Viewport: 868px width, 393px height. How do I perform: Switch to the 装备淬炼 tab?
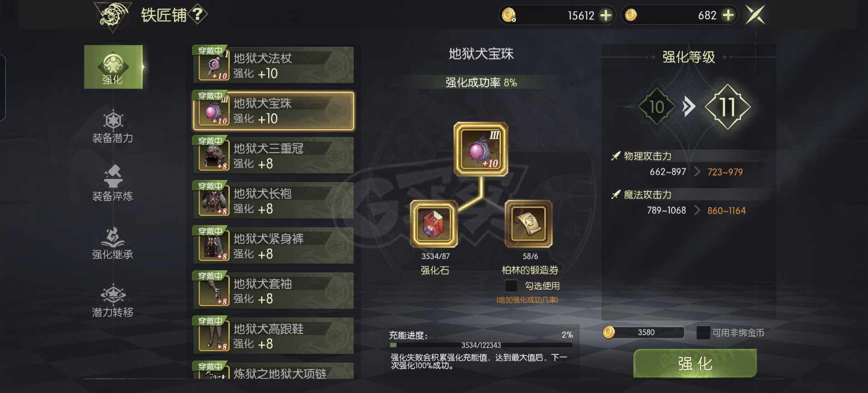click(113, 184)
